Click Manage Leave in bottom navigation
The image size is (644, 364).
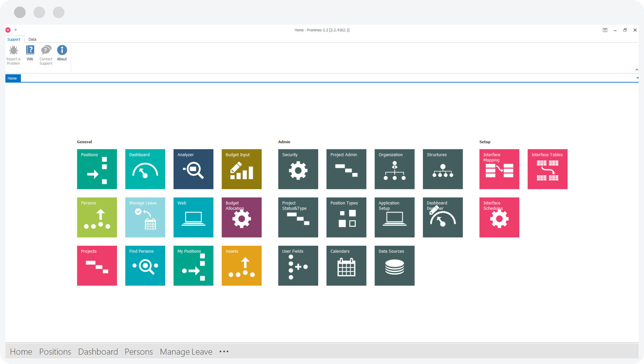coord(186,351)
